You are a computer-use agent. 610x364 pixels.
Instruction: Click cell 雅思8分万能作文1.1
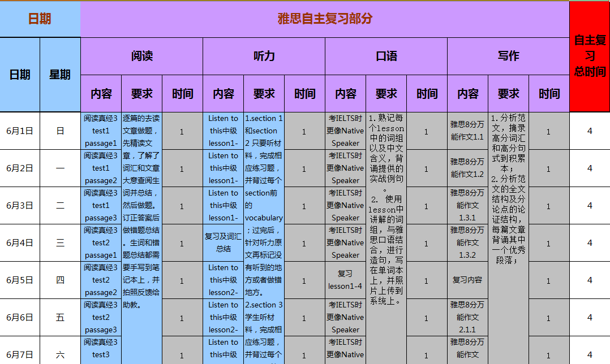(467, 131)
